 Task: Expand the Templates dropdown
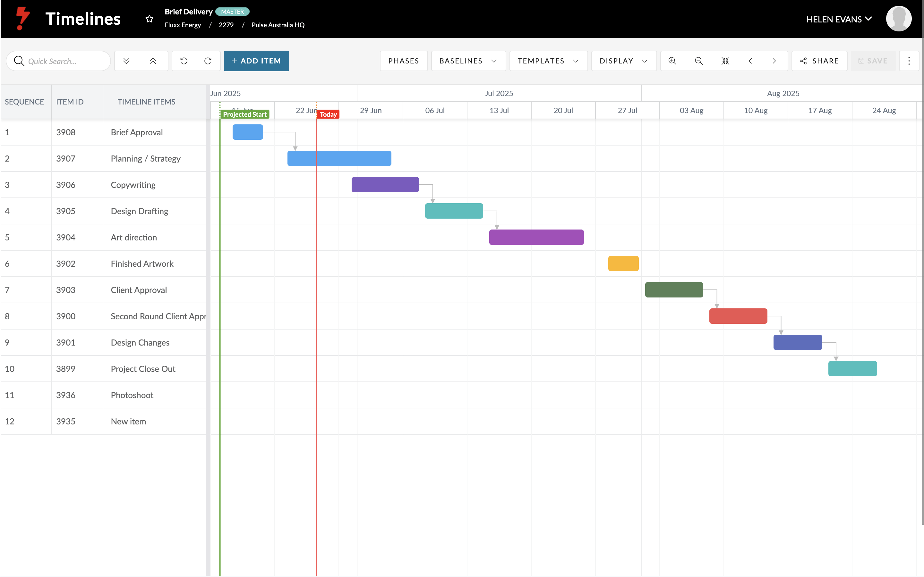548,61
